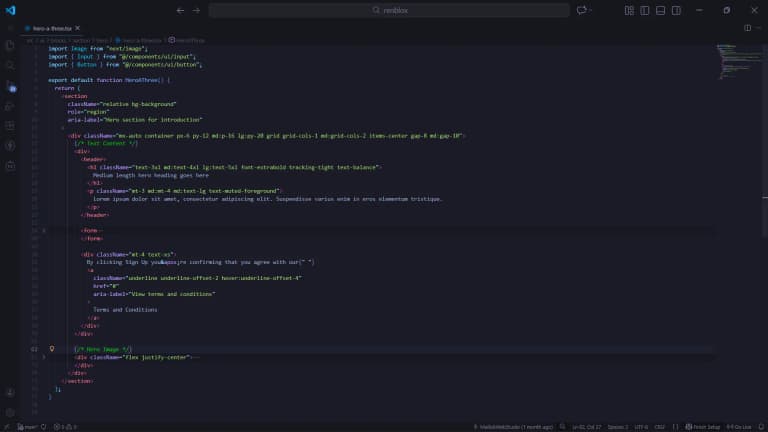This screenshot has width=768, height=432.
Task: Open the Search view in activity bar
Action: coord(10,65)
